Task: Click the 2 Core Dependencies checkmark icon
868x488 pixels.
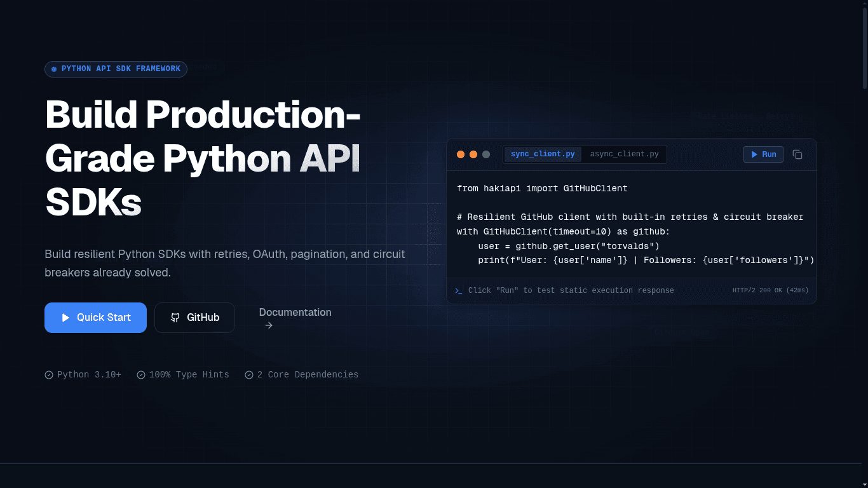Action: [249, 375]
